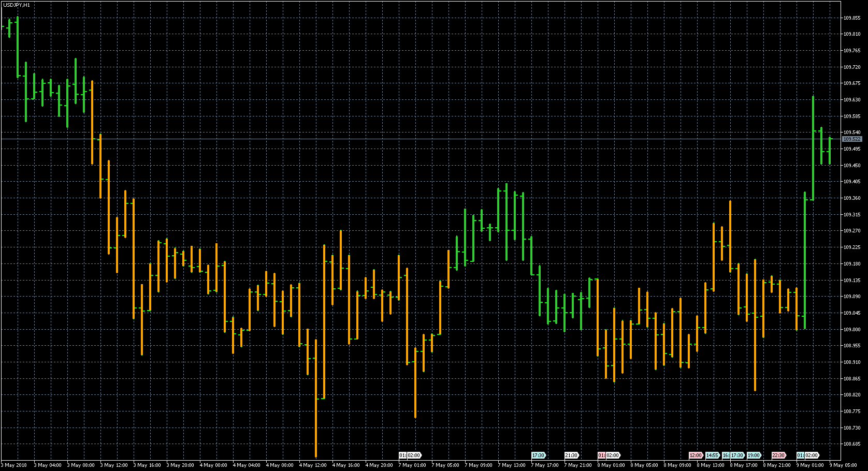868x471 pixels.
Task: Select the current price label 109.522
Action: coord(852,139)
